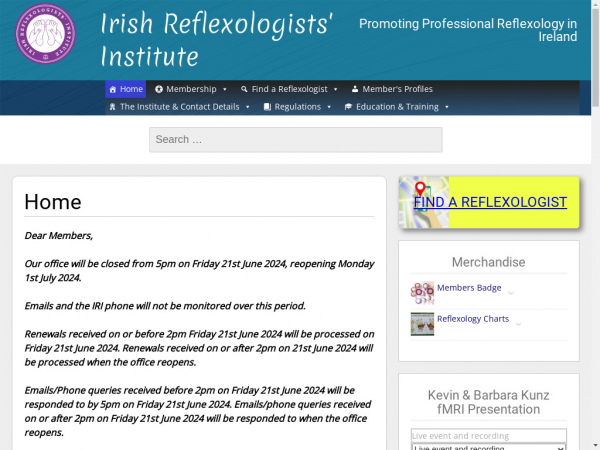Viewport: 600px width, 450px height.
Task: Click the page vertical scrollbar thumb
Action: pos(595,57)
